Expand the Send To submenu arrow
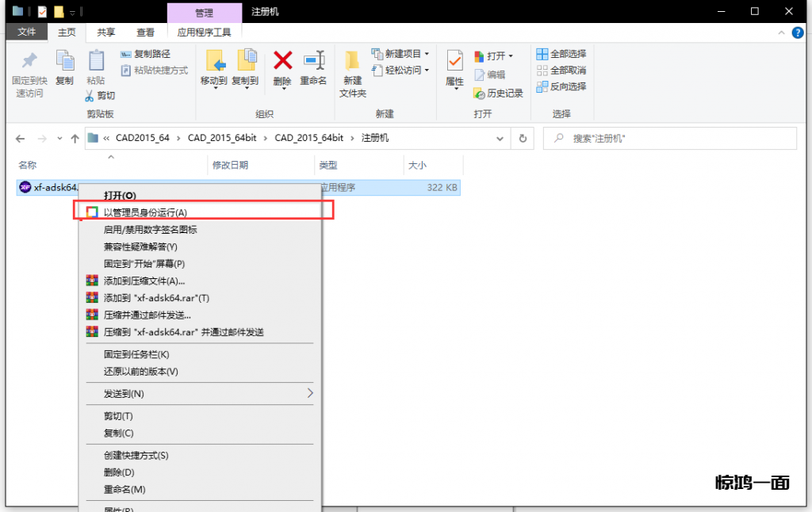Image resolution: width=812 pixels, height=512 pixels. pos(309,393)
